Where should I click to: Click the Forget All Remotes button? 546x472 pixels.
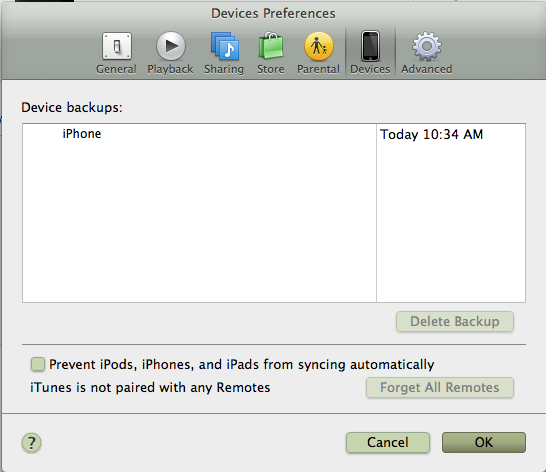coord(440,387)
